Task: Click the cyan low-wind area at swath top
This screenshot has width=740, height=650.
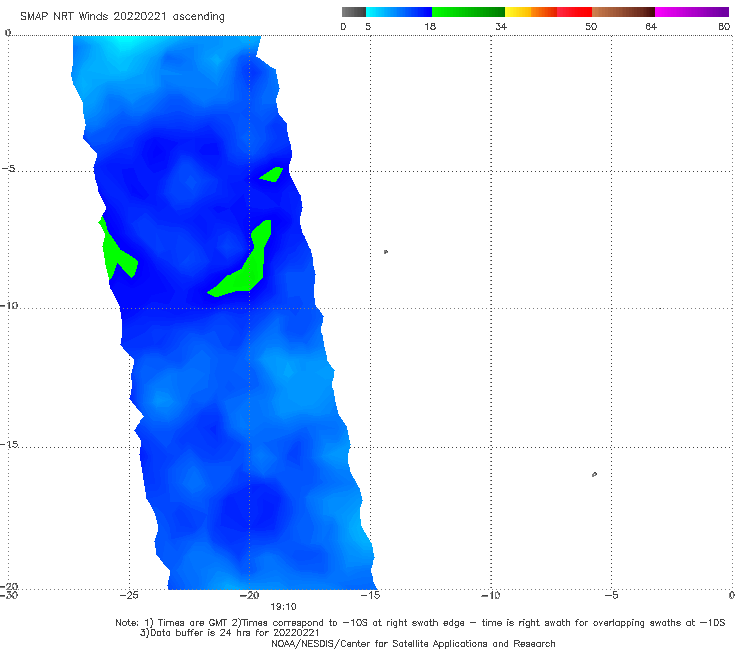Action: (x=125, y=45)
